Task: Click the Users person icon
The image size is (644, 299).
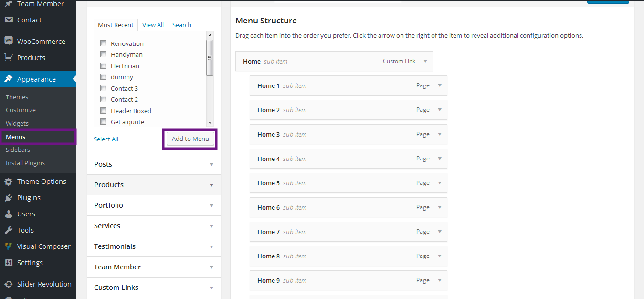Action: pyautogui.click(x=9, y=214)
